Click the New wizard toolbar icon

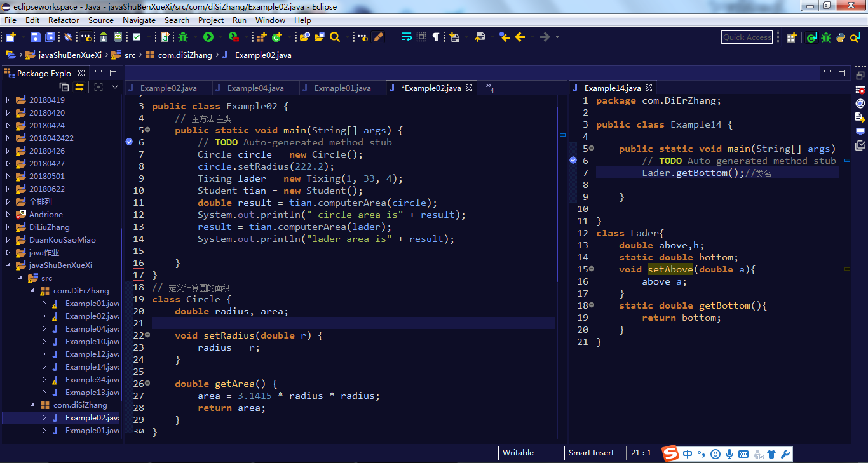(x=10, y=37)
